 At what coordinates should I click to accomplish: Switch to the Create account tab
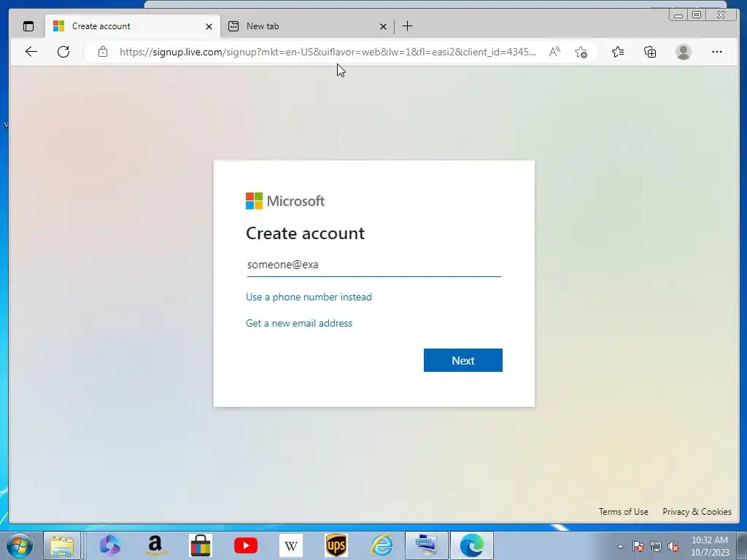point(133,26)
